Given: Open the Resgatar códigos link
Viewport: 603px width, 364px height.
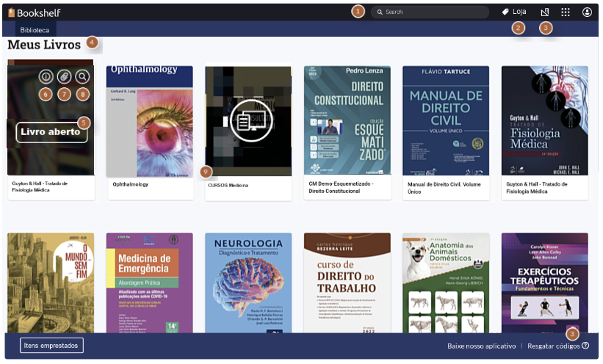Looking at the screenshot, I should click(x=553, y=346).
